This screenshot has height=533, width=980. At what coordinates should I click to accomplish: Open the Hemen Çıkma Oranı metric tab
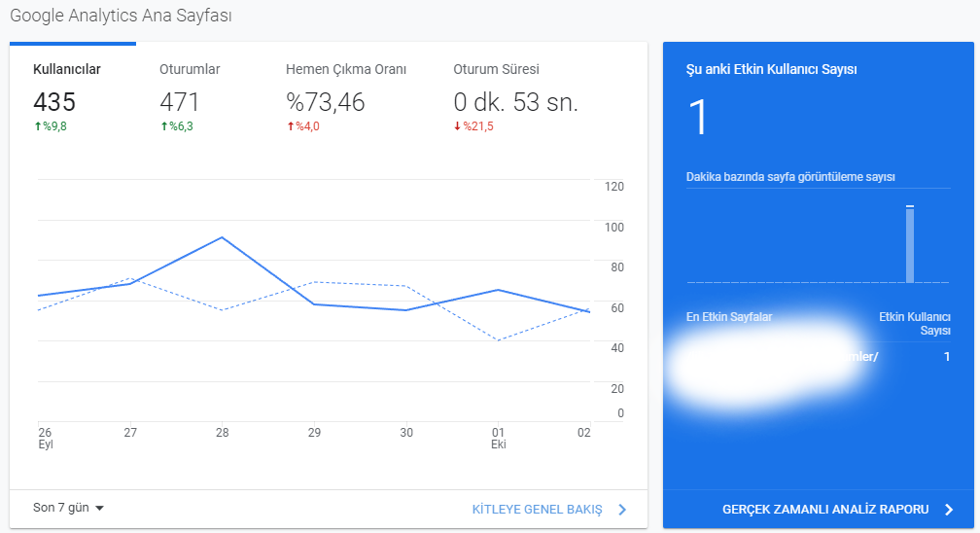pyautogui.click(x=346, y=95)
